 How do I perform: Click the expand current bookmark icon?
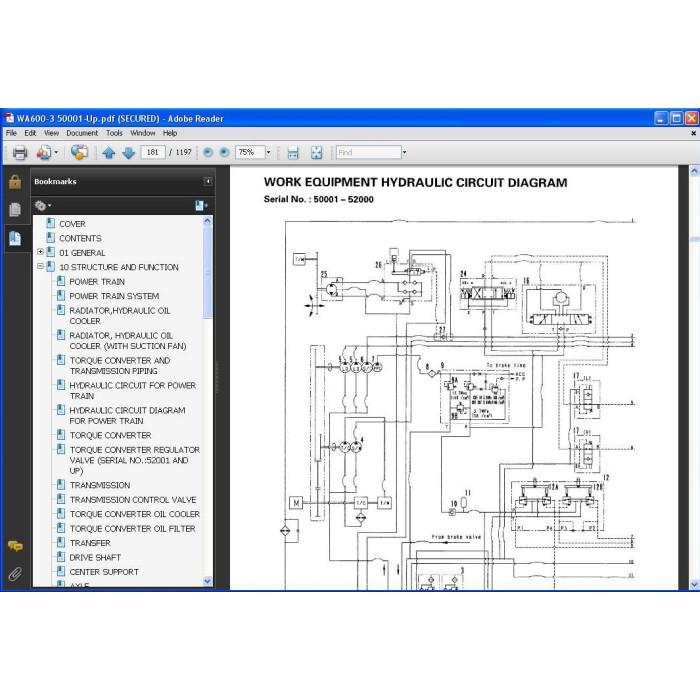click(x=201, y=205)
